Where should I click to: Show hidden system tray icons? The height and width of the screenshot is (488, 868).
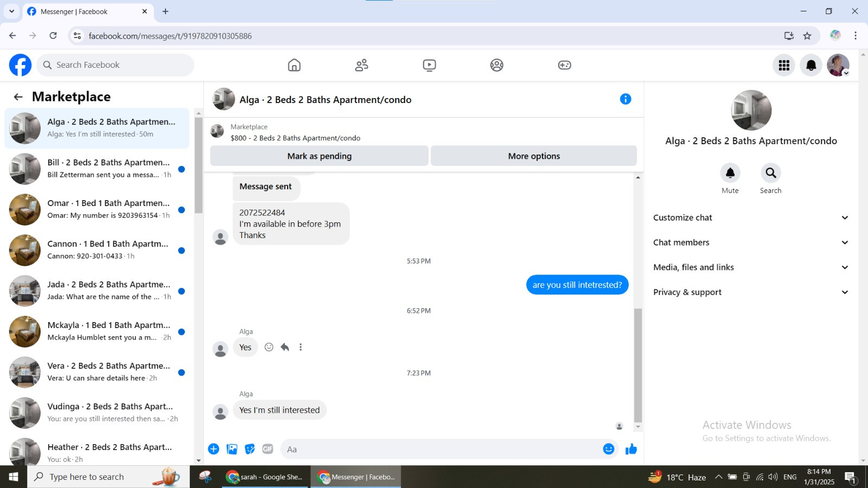tap(718, 477)
